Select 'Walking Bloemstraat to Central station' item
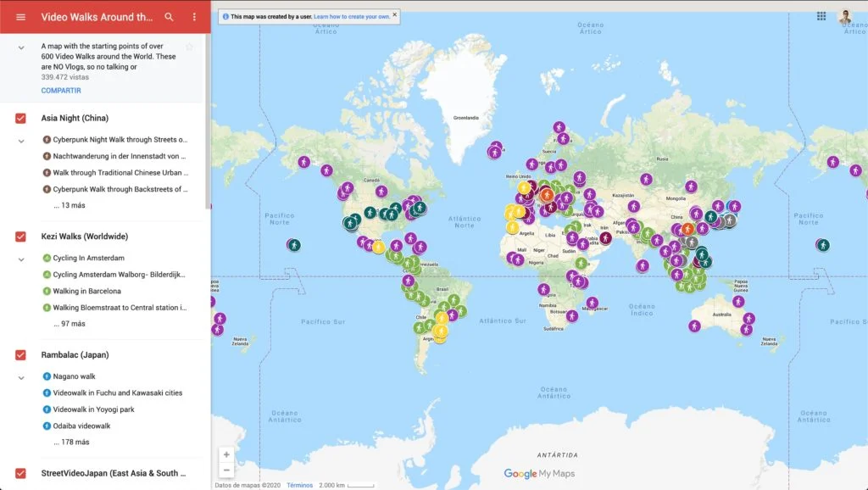 [115, 308]
